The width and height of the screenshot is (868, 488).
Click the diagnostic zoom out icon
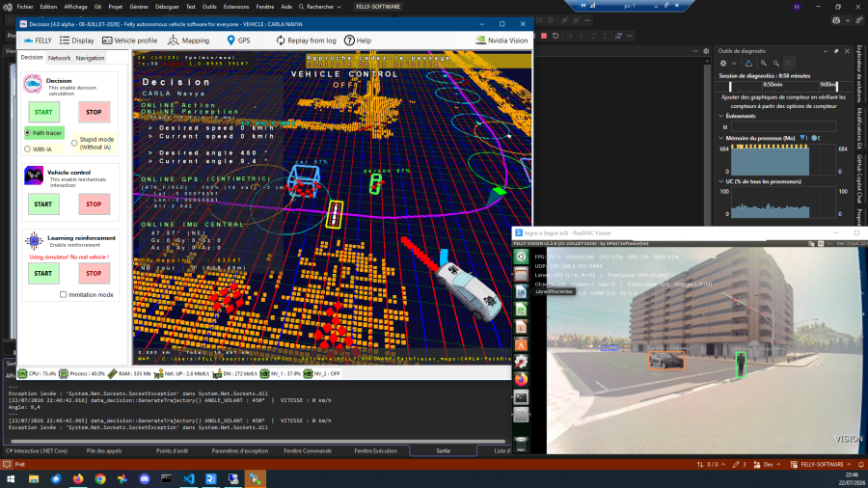pyautogui.click(x=776, y=63)
